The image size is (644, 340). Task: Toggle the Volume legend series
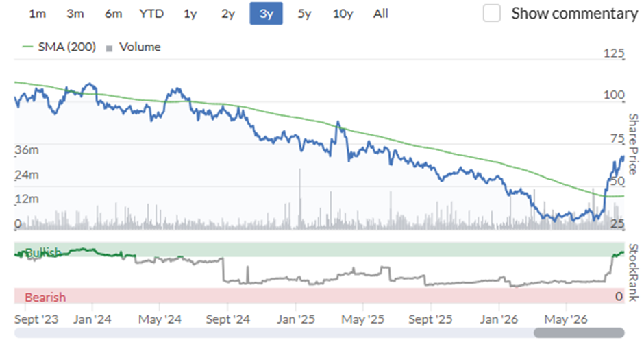pos(133,47)
